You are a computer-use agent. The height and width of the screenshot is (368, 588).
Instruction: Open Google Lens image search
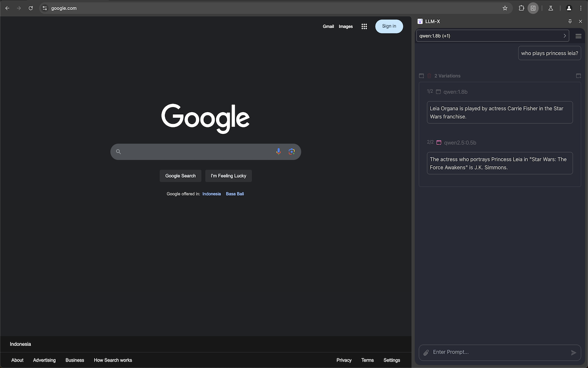click(291, 151)
